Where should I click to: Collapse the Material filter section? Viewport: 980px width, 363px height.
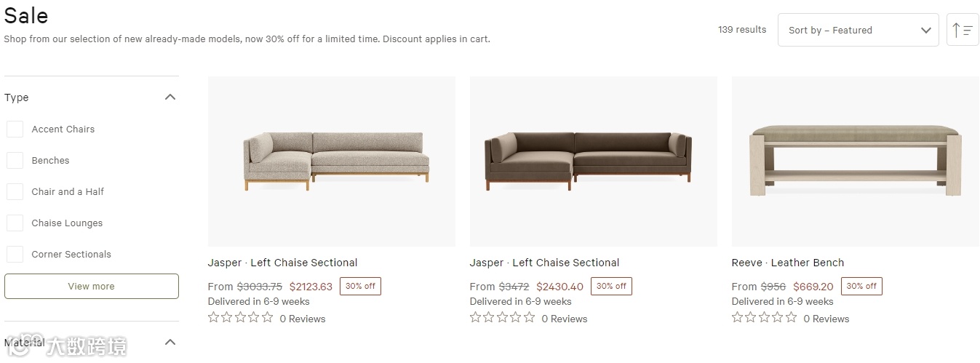170,342
